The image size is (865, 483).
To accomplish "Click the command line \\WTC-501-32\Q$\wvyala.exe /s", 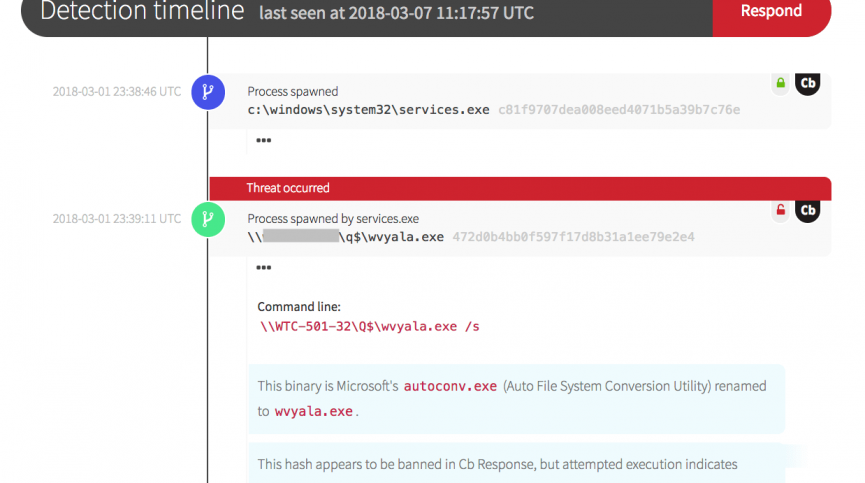I will click(x=369, y=326).
